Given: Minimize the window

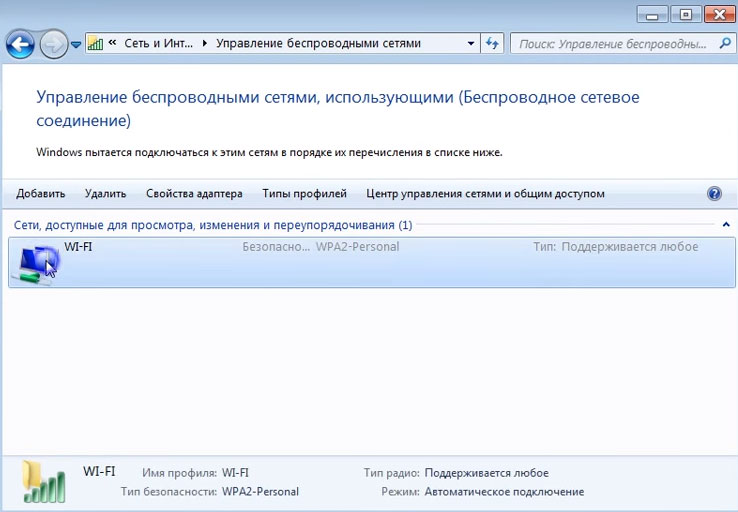Looking at the screenshot, I should click(x=652, y=15).
